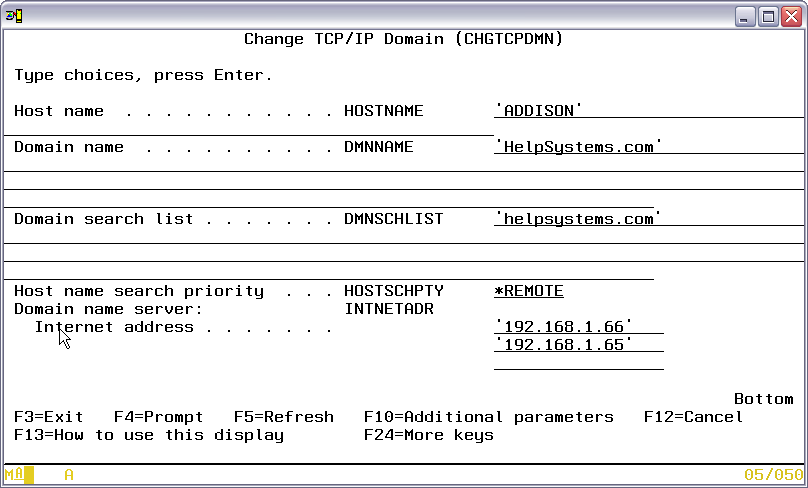808x488 pixels.
Task: Select the Host name search priority *REMOTE field
Action: (x=529, y=291)
